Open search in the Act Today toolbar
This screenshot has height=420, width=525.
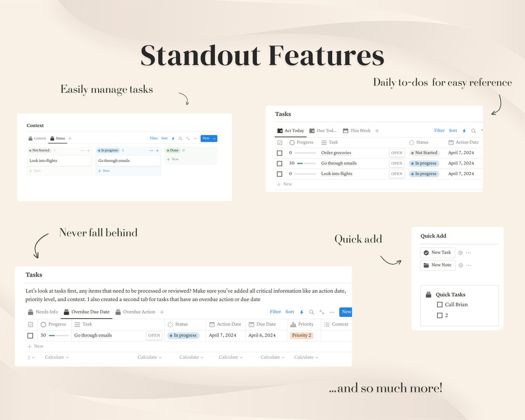[473, 131]
